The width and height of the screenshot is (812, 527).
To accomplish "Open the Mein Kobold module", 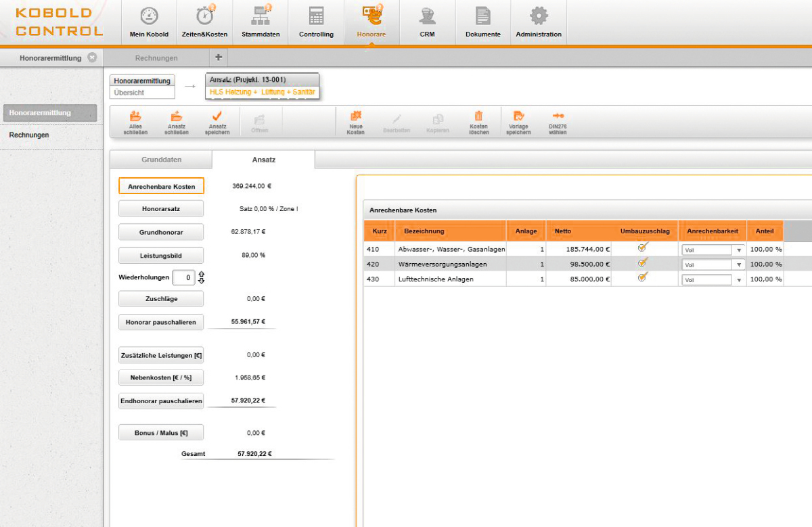I will coord(149,22).
